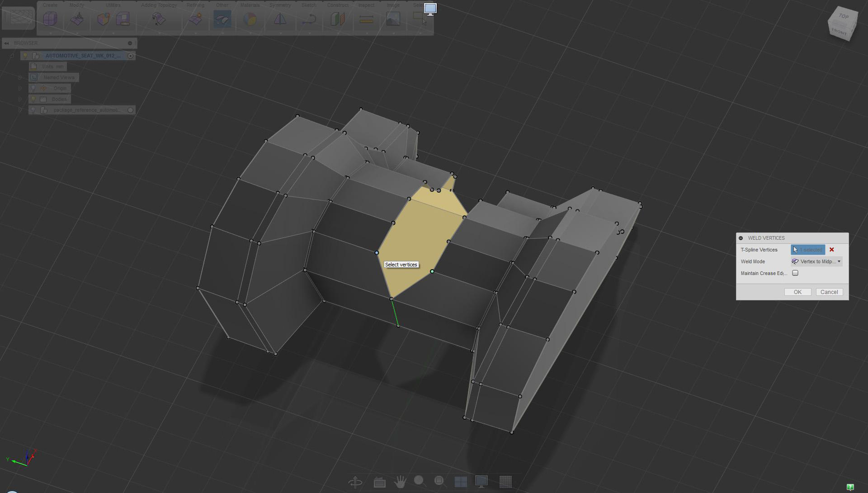
Task: Click the Create Box tool icon
Action: [50, 19]
